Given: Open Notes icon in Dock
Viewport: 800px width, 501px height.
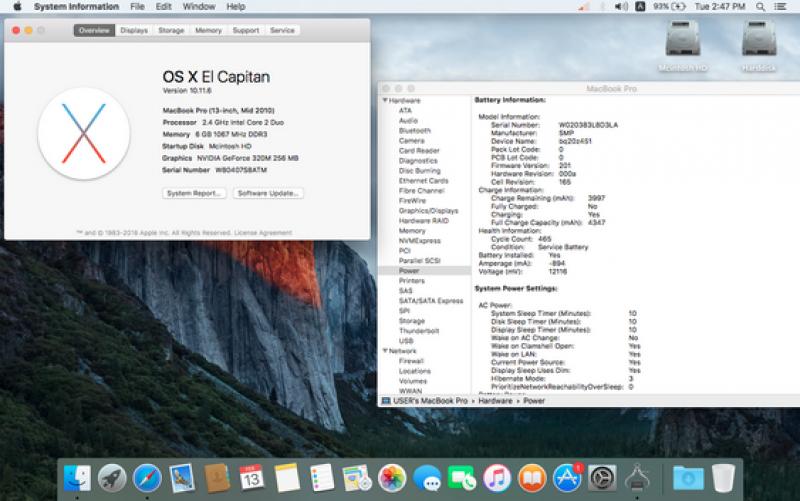Looking at the screenshot, I should 287,478.
